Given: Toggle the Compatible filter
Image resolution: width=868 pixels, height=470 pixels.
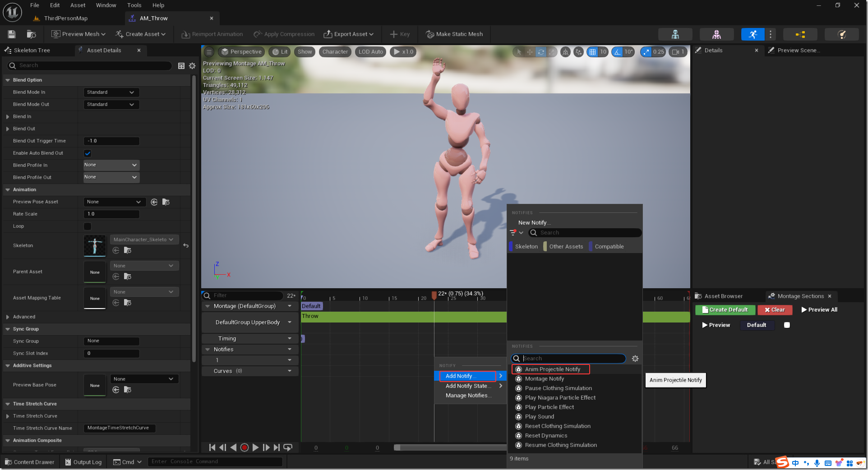Looking at the screenshot, I should (x=607, y=247).
